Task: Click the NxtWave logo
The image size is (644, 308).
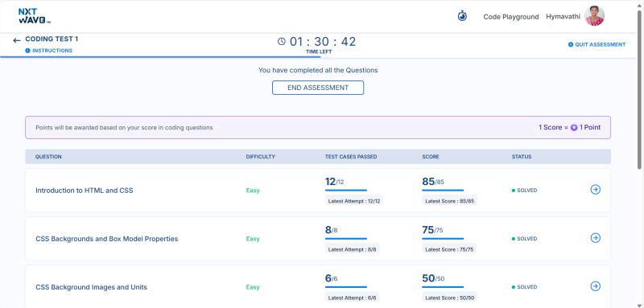Action: tap(34, 16)
